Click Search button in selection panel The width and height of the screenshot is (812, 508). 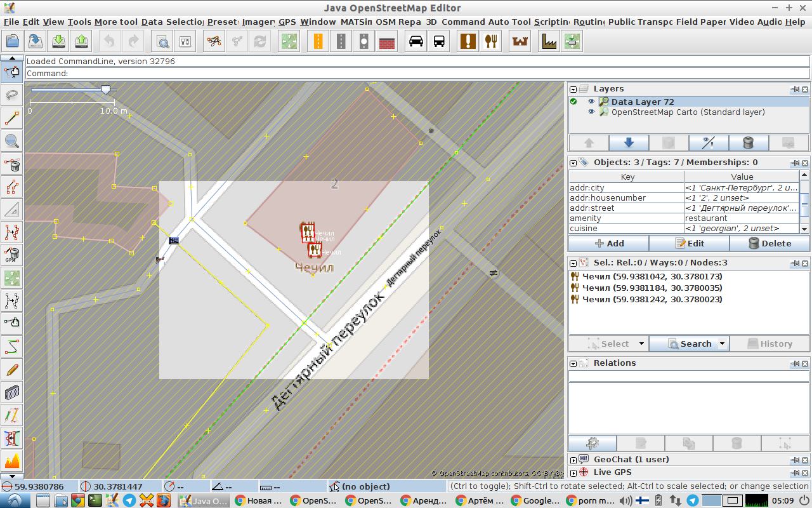689,344
